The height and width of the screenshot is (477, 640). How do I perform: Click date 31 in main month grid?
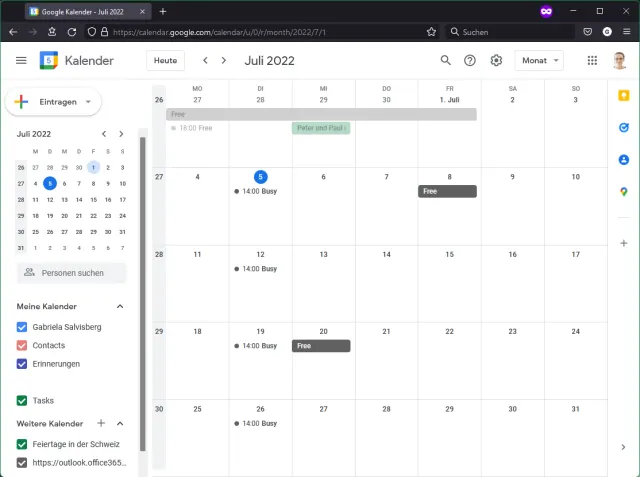pos(575,409)
